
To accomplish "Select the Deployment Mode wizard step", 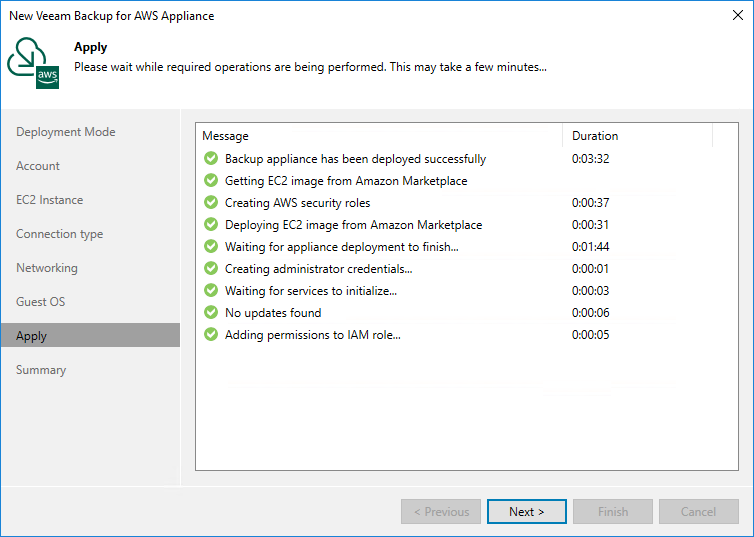I will tap(66, 132).
